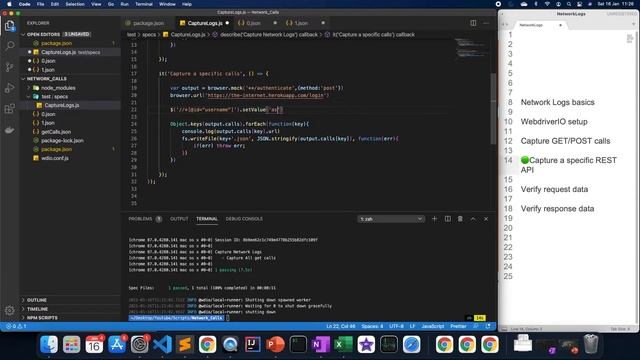The height and width of the screenshot is (360, 640).
Task: Add a new terminal with plus icon
Action: pos(434,219)
